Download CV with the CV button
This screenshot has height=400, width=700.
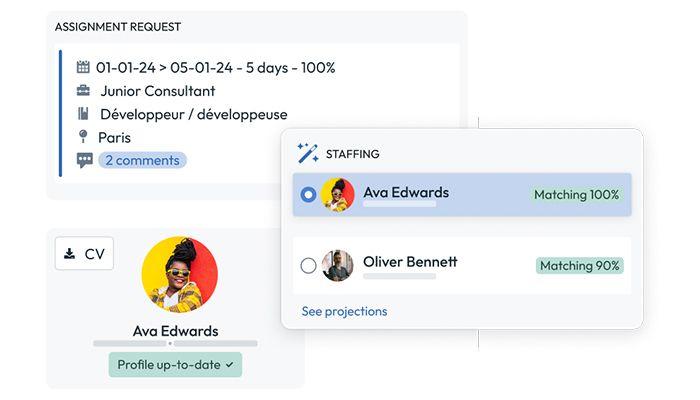(x=84, y=254)
